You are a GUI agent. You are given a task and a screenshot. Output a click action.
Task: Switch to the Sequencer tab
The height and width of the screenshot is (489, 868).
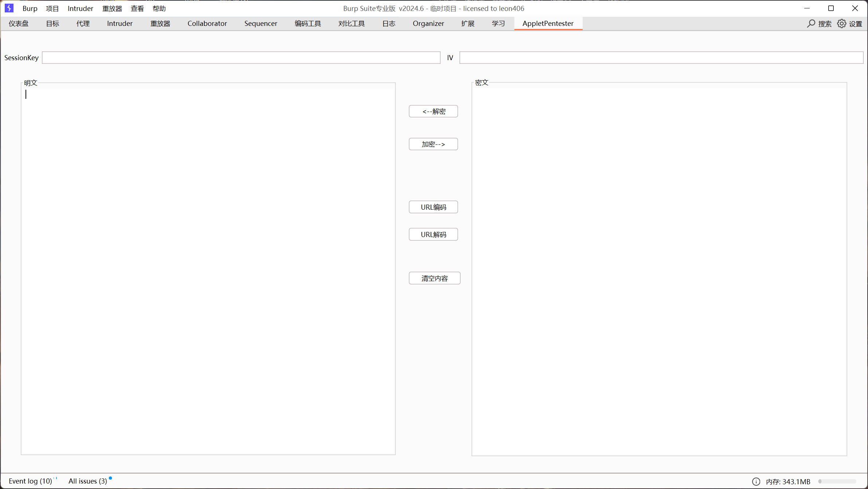pos(261,24)
